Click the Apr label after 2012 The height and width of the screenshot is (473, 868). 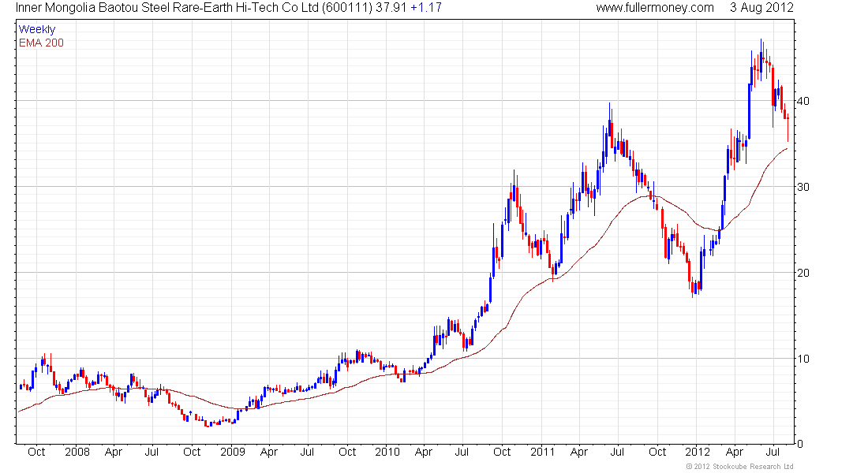coord(735,452)
